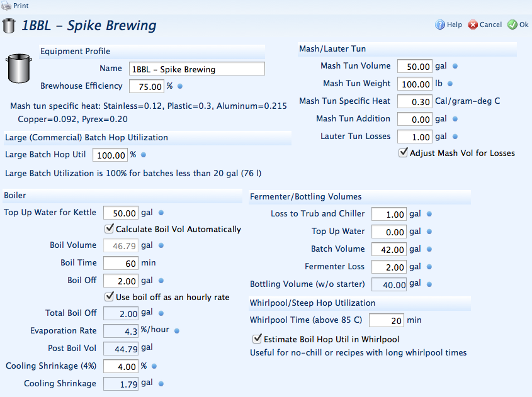This screenshot has width=532, height=397.
Task: Click the Cancel button label
Action: 490,25
